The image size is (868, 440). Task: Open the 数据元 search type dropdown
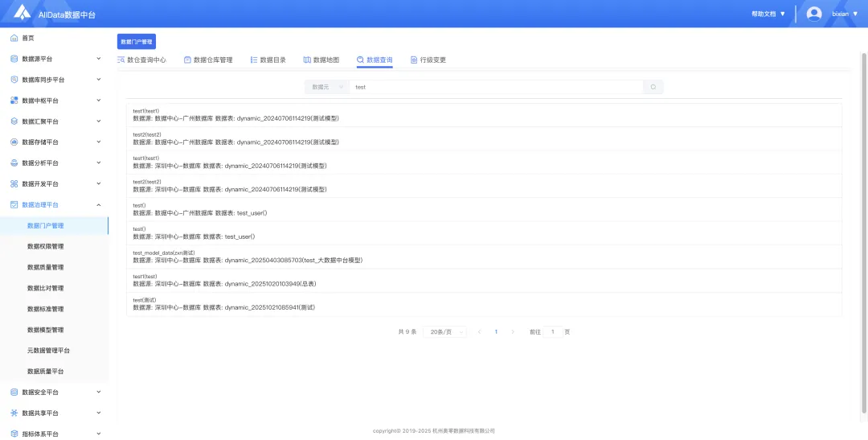(x=326, y=87)
